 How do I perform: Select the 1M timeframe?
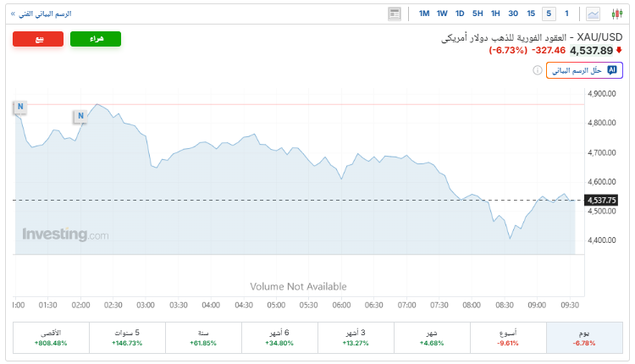tap(424, 14)
